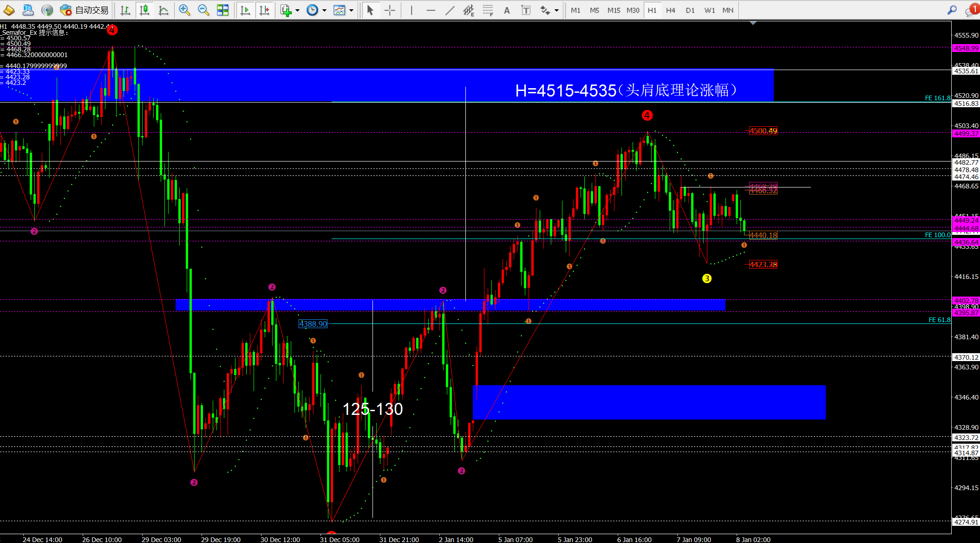Click the MN monthly timeframe button
980x543 pixels.
pos(728,10)
